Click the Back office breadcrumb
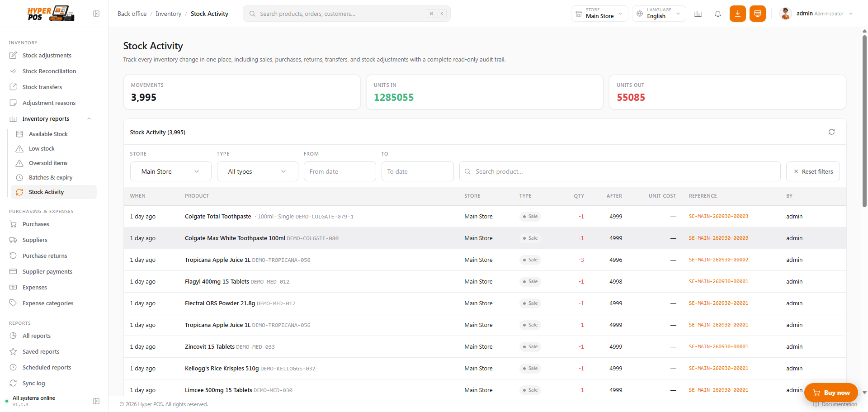The image size is (868, 412). (x=132, y=14)
